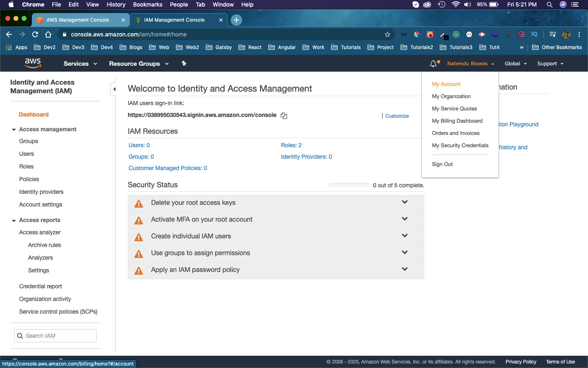Screen dimensions: 588x368
Task: Collapse the Nabendu Biswas account menu
Action: [470, 63]
